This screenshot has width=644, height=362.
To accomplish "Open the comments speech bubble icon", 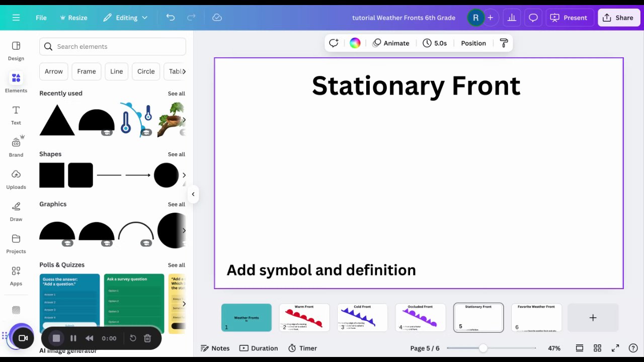I will [533, 18].
